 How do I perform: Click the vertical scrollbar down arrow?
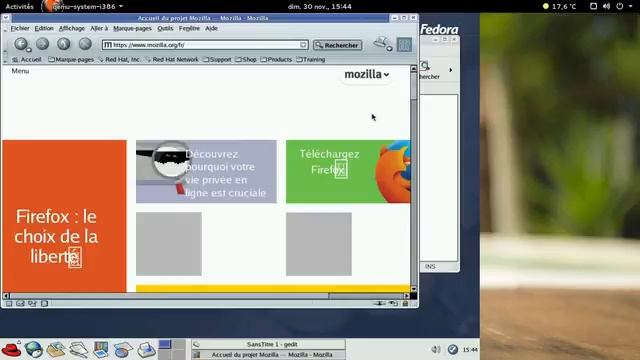tap(413, 289)
